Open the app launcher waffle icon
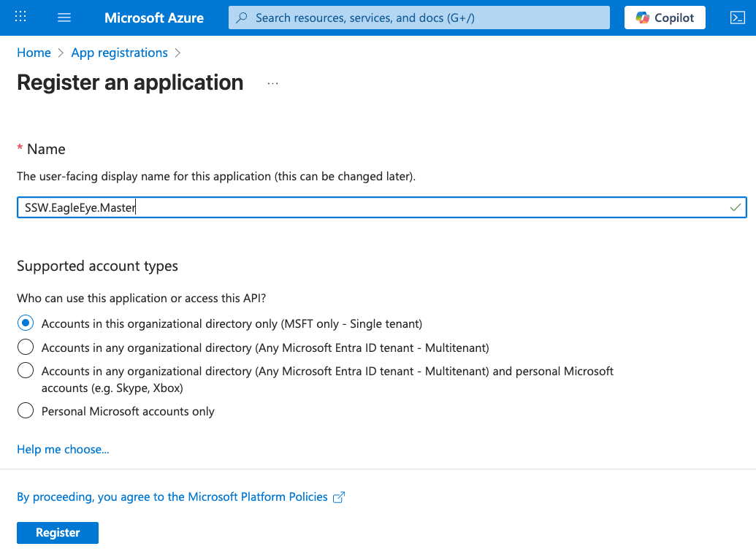Screen dimensions: 756x549 [x=20, y=18]
